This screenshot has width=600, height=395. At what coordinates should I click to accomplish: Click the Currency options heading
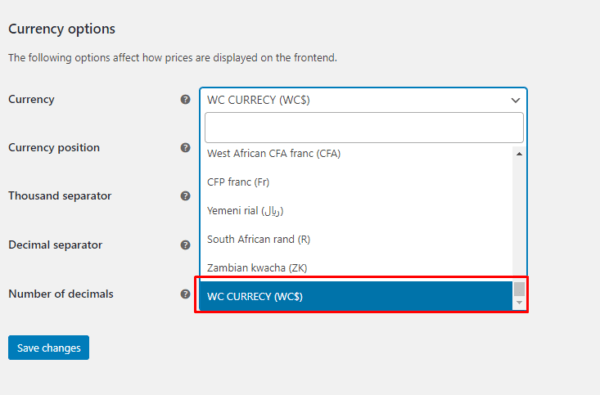(x=62, y=29)
